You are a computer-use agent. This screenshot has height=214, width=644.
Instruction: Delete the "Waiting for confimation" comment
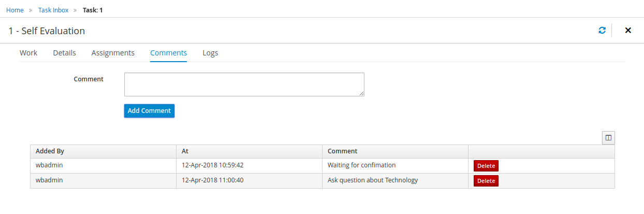click(x=486, y=166)
